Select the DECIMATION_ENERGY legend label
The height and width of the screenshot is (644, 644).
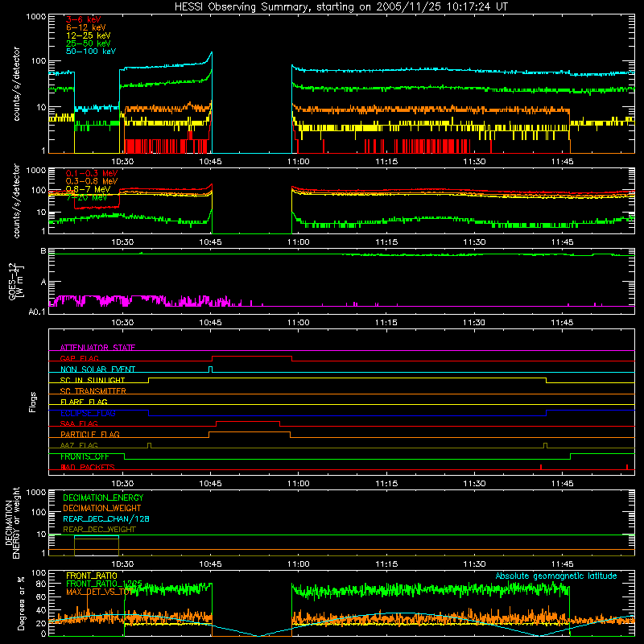pos(103,497)
